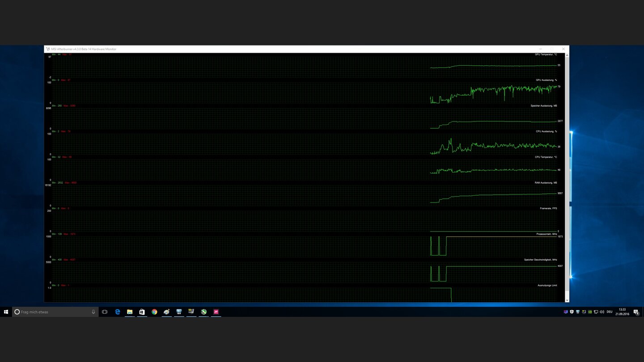Open the NVIDIA tray icon
This screenshot has width=644, height=362.
click(x=590, y=312)
